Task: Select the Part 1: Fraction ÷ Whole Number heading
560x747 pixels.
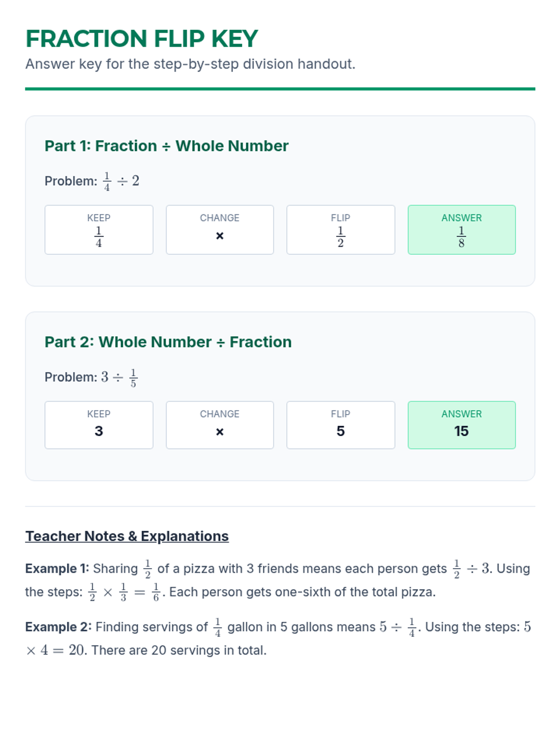Action: click(x=166, y=146)
